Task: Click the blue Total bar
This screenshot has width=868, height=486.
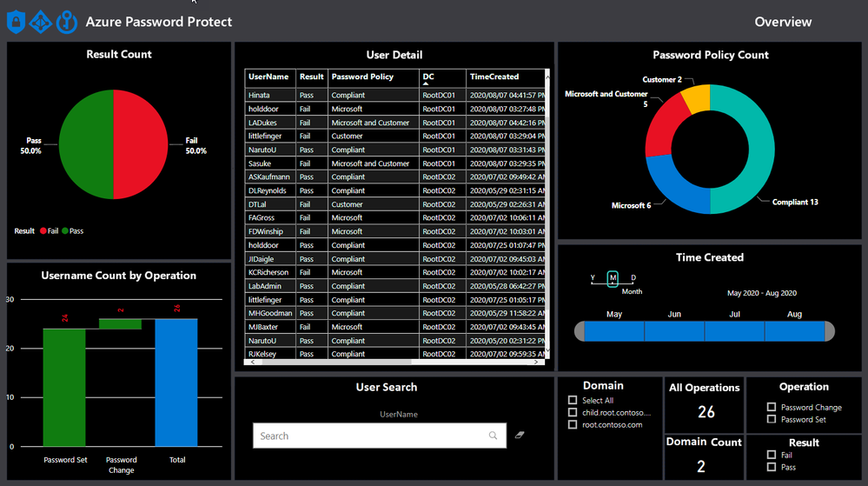Action: (176, 383)
